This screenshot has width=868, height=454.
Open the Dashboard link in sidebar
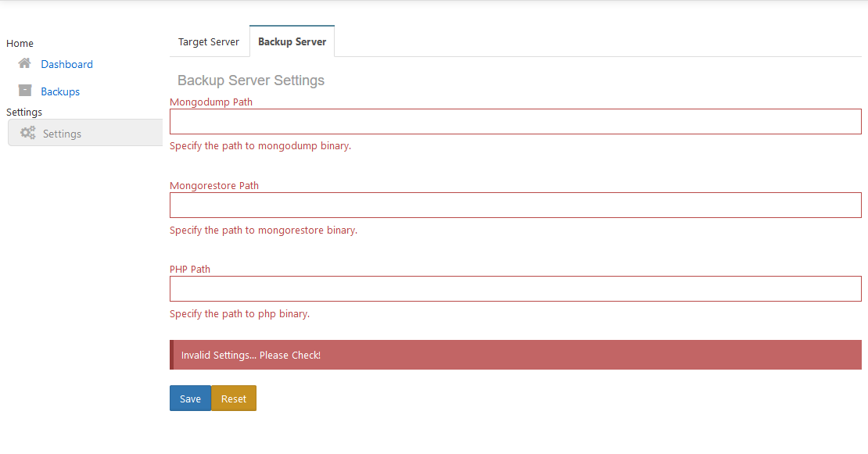66,64
